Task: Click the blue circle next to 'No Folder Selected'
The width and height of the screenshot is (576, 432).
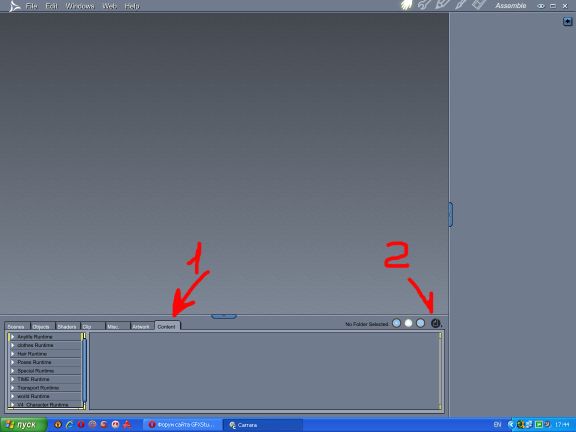Action: pyautogui.click(x=396, y=323)
